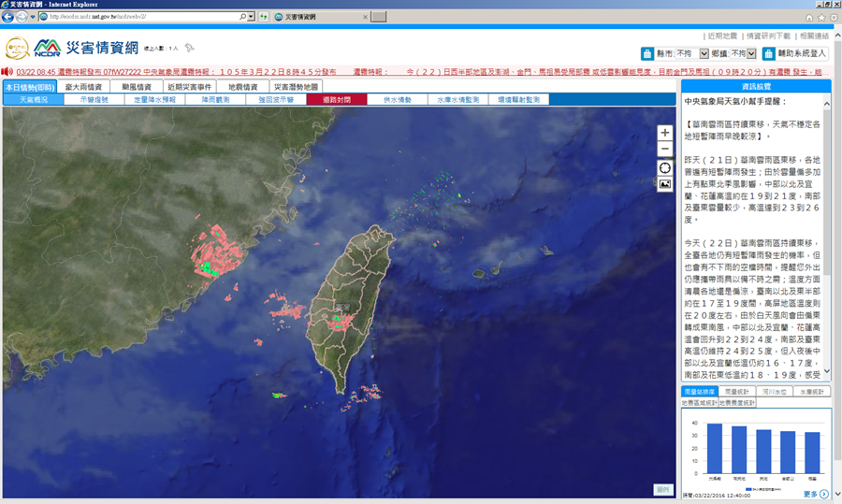Click the page scrollbar down arrow
This screenshot has height=504, width=842.
tap(837, 494)
